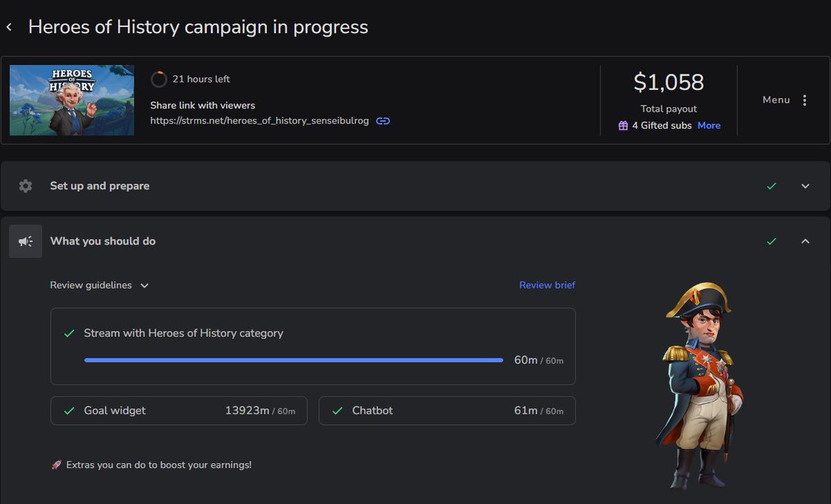Click the 60m / 60m stream time value
This screenshot has height=504, width=831.
(x=539, y=360)
